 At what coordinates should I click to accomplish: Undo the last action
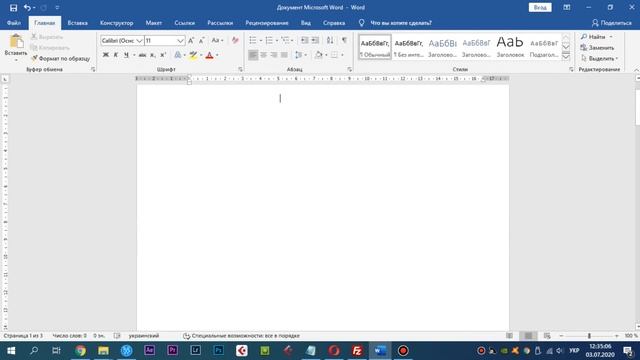click(x=27, y=8)
